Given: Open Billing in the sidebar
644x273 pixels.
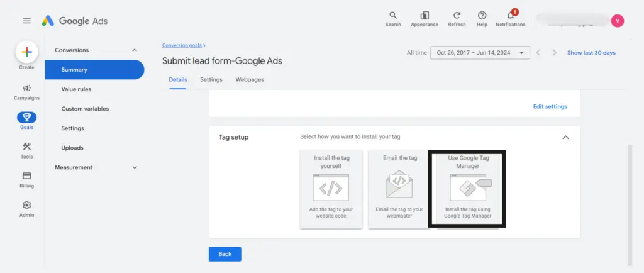Looking at the screenshot, I should click(26, 180).
